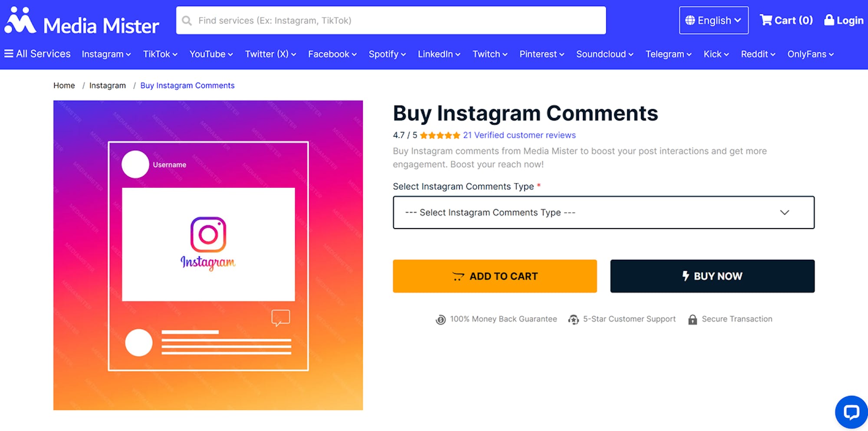868x431 pixels.
Task: Open the live chat bubble
Action: 851,412
